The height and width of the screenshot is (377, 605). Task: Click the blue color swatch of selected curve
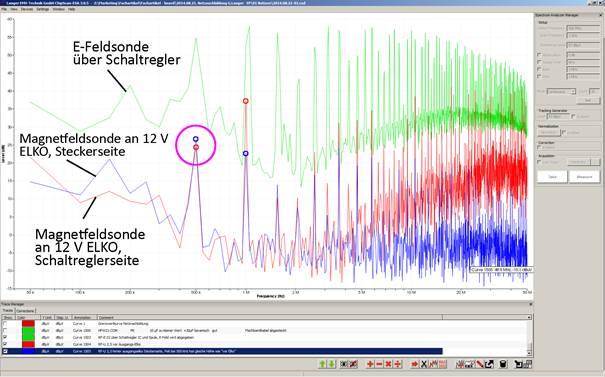point(28,352)
